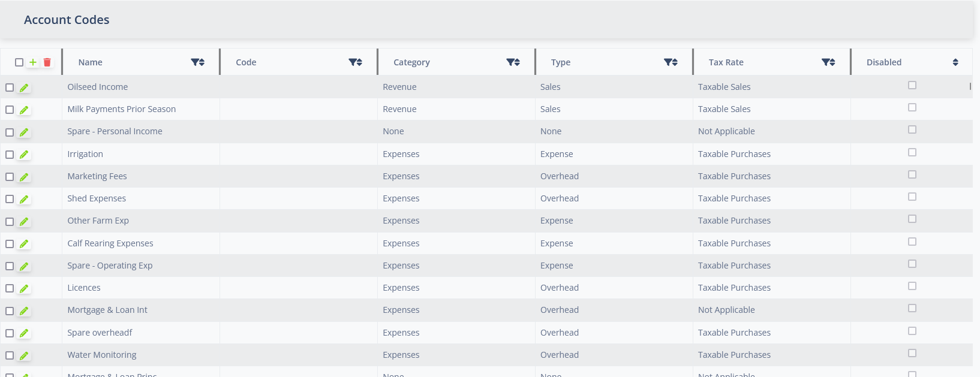Viewport: 980px width, 377px height.
Task: Open the Tax Rate column filter
Action: [x=826, y=62]
